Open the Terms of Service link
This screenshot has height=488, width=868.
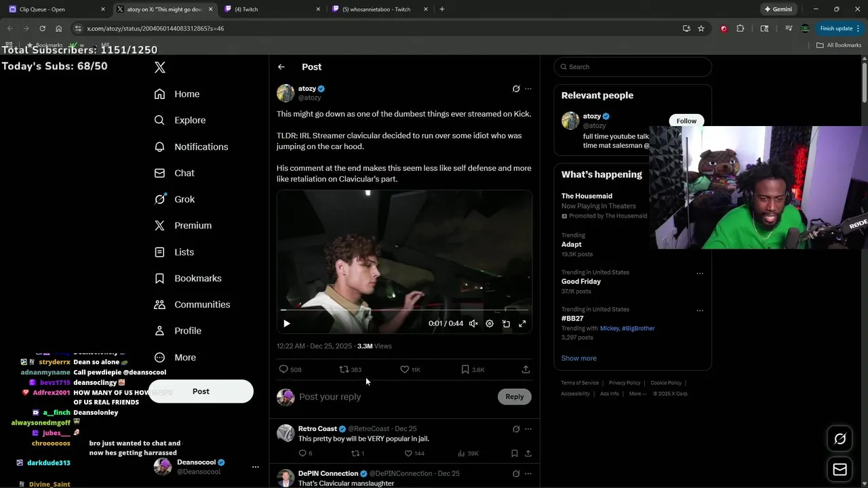[580, 383]
